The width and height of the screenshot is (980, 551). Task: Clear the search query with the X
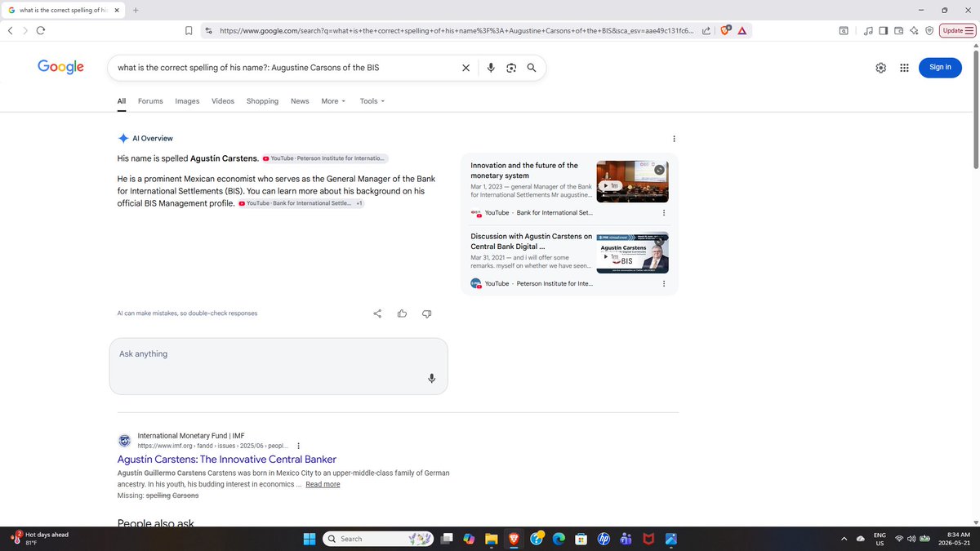(x=465, y=68)
